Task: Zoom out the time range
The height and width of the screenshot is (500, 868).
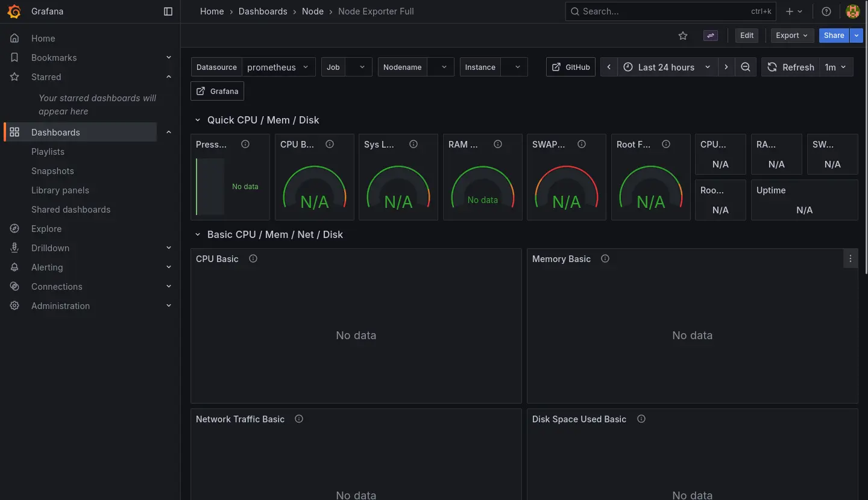Action: click(x=746, y=67)
